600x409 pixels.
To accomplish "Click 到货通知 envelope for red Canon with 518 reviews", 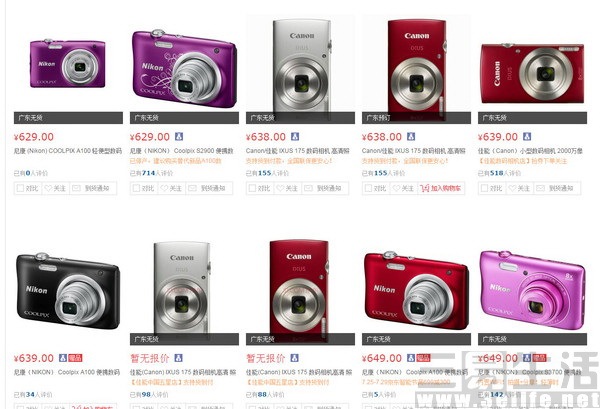I will 557,188.
